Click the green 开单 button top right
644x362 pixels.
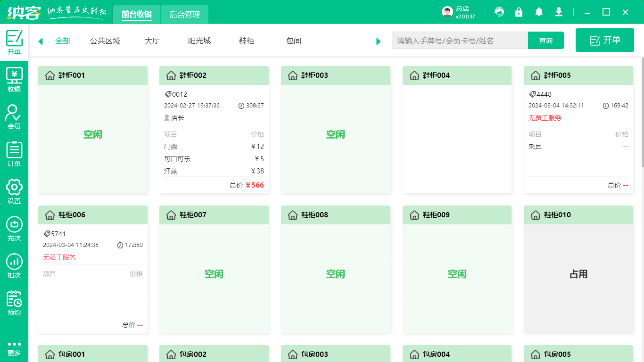604,40
